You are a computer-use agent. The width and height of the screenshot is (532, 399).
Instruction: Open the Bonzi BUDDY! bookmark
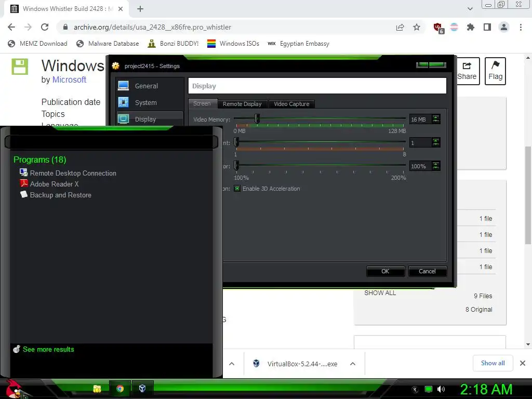coord(173,44)
